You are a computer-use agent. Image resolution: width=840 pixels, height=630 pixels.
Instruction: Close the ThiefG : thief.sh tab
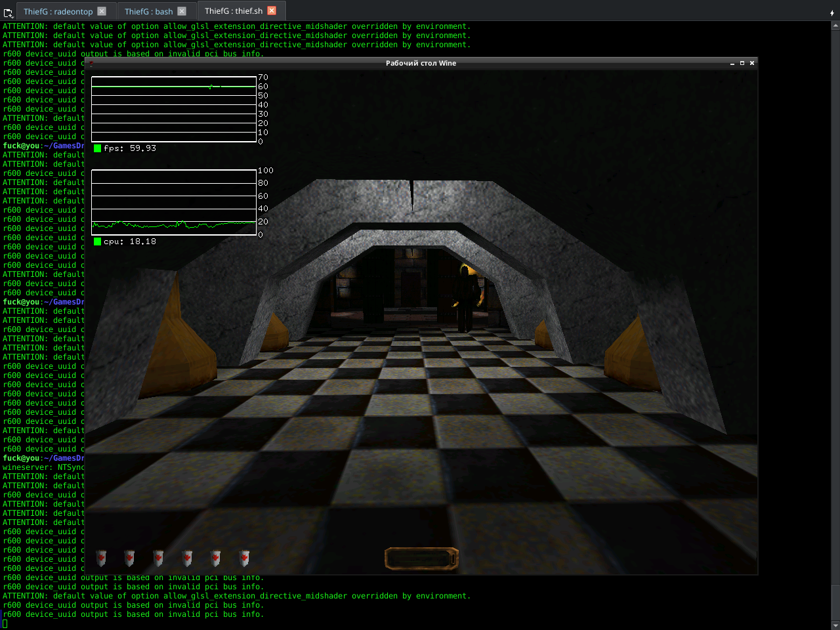(x=272, y=10)
